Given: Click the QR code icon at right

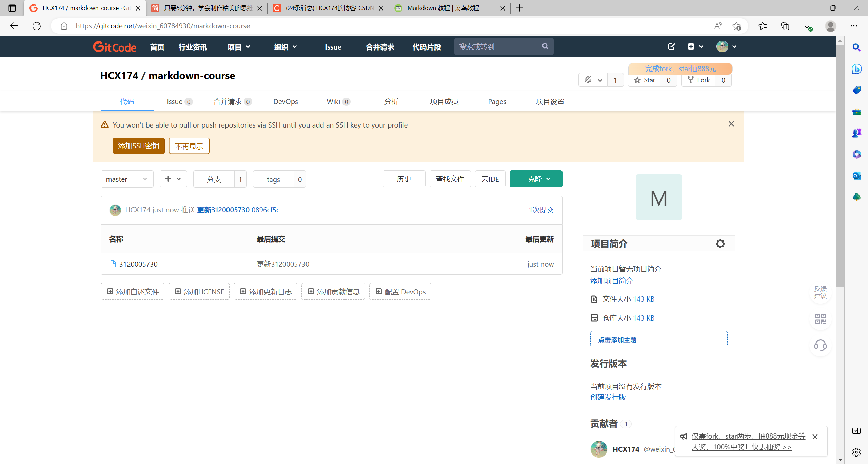Looking at the screenshot, I should [x=820, y=319].
